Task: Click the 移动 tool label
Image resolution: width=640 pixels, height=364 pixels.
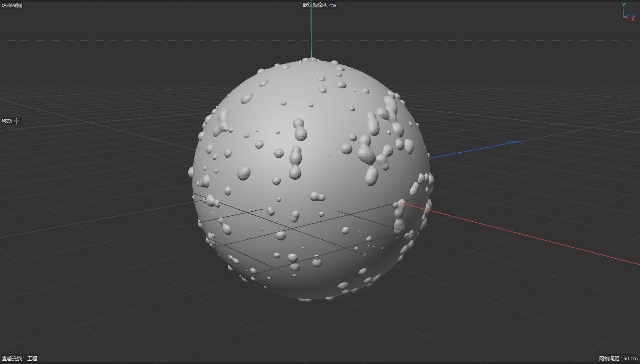Action: coord(7,121)
